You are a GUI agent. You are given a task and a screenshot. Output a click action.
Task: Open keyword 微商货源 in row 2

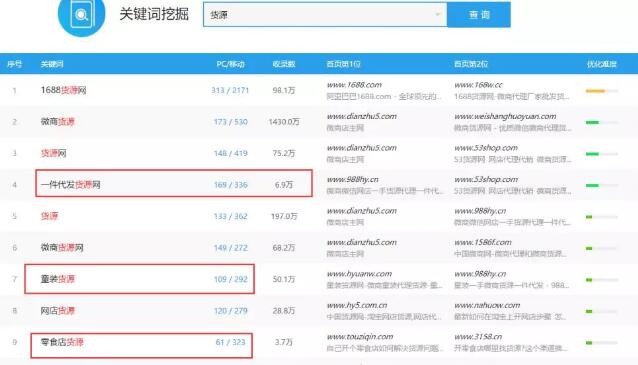click(x=57, y=121)
